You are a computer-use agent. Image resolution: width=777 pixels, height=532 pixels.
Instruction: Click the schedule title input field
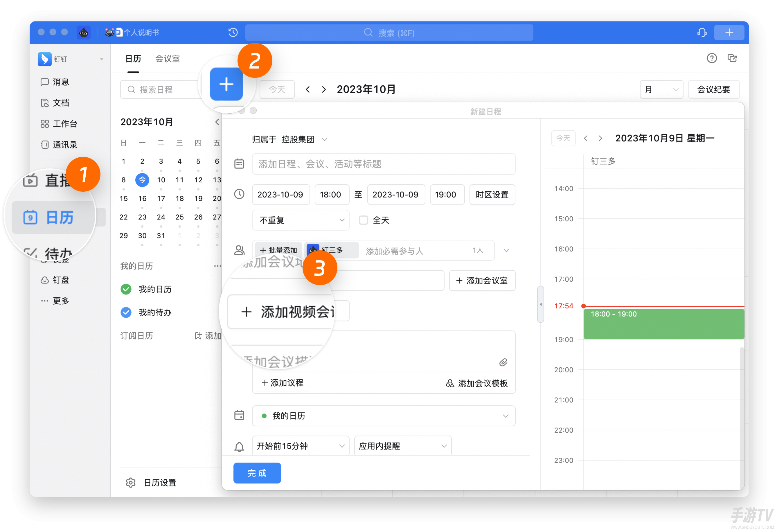(x=384, y=164)
